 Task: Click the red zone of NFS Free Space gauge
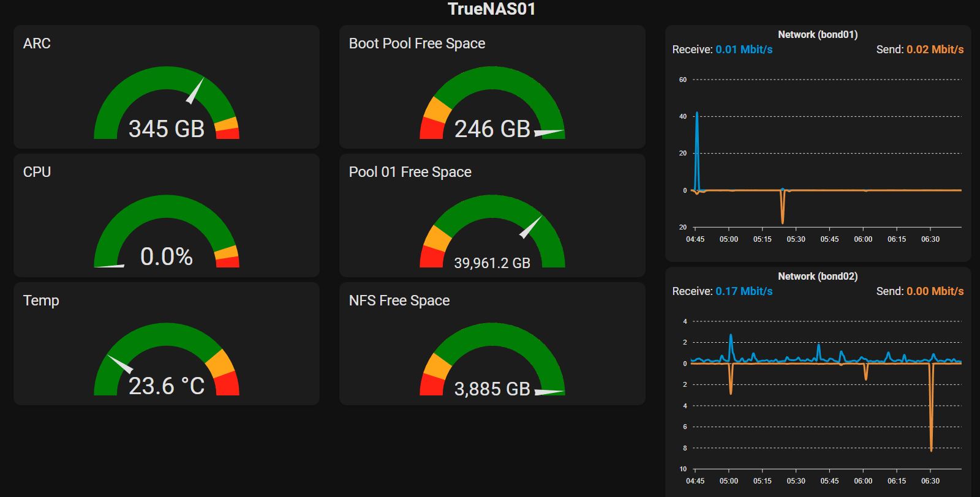[432, 385]
